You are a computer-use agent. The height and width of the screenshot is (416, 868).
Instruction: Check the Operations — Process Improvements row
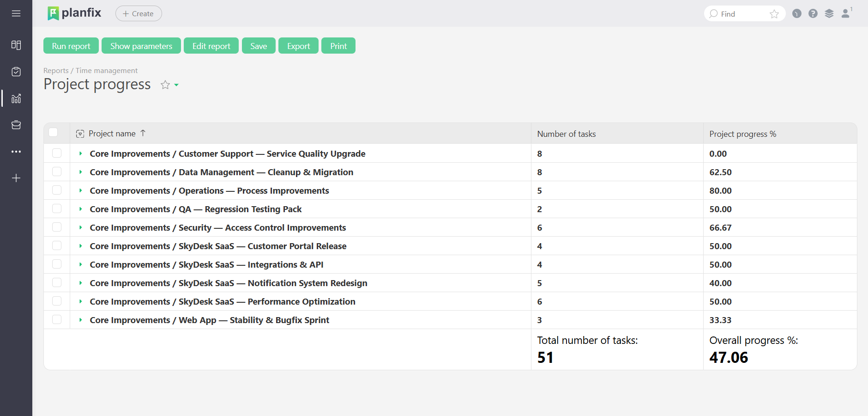click(x=57, y=190)
